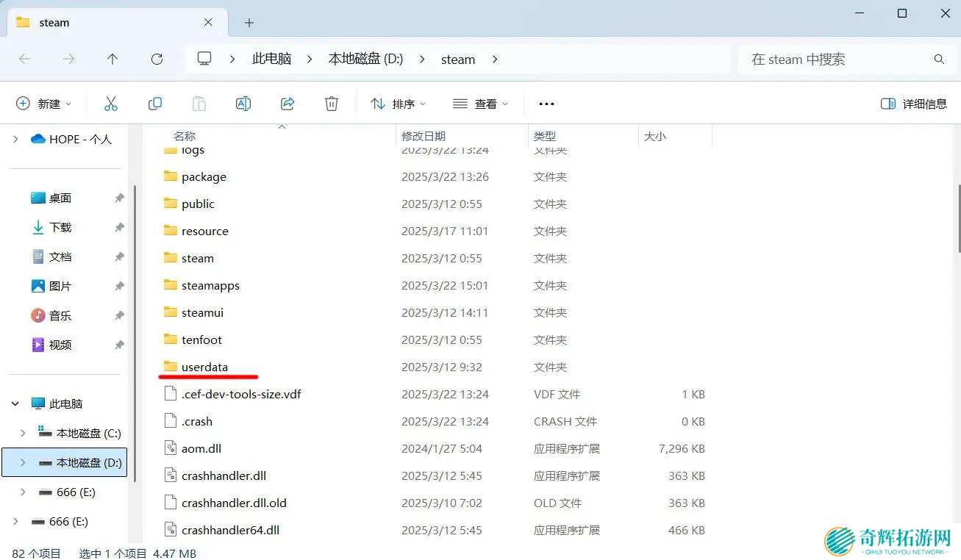Add a new tab with plus button
The image size is (961, 560).
click(249, 23)
